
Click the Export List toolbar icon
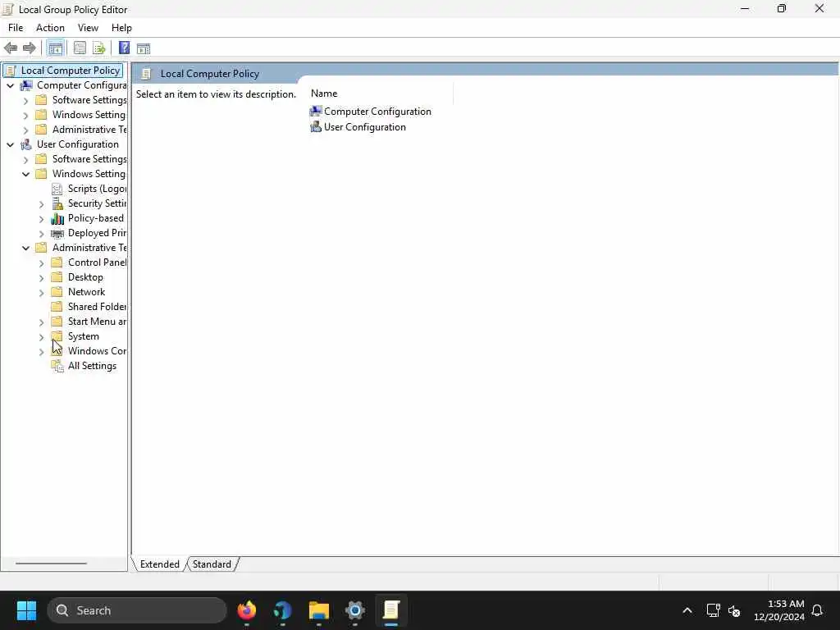[x=99, y=48]
